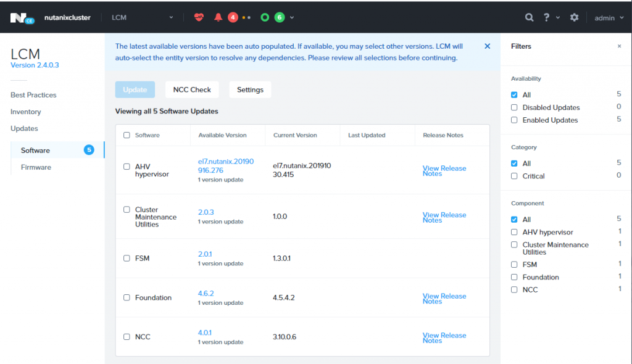Toggle select-all Software checkbox in header
Image resolution: width=632 pixels, height=364 pixels.
(127, 135)
